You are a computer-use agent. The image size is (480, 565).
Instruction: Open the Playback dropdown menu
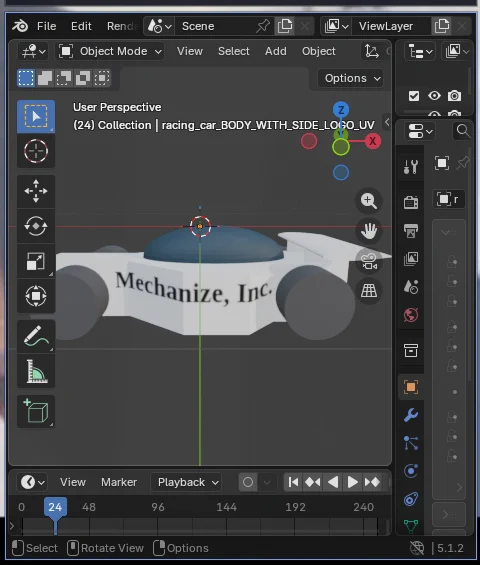[188, 482]
